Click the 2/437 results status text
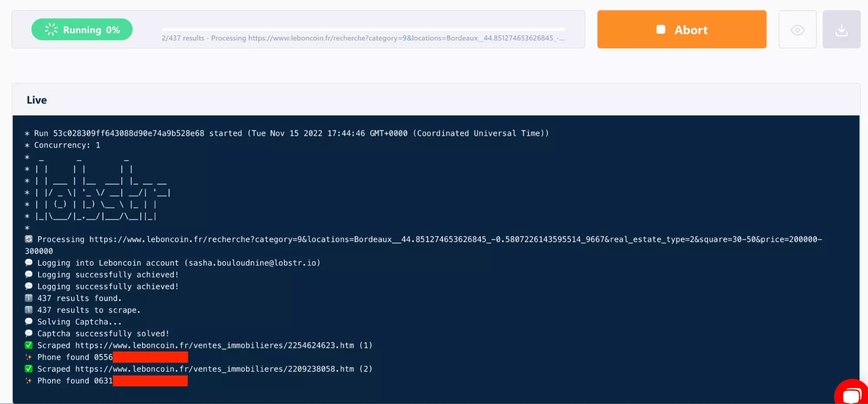 182,38
